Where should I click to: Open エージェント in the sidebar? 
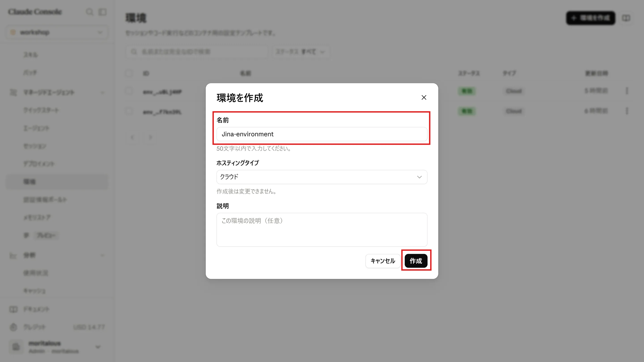(36, 128)
